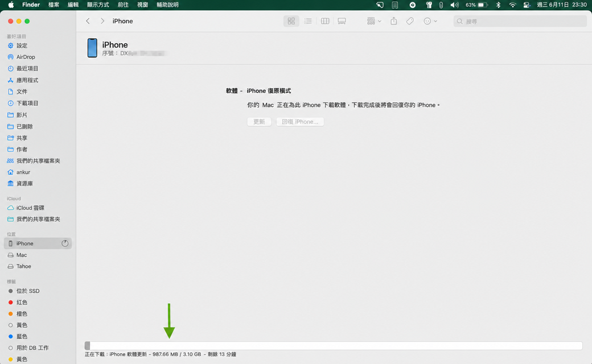592x364 pixels.
Task: Click the Bluetooth icon in menu bar
Action: pyautogui.click(x=499, y=5)
